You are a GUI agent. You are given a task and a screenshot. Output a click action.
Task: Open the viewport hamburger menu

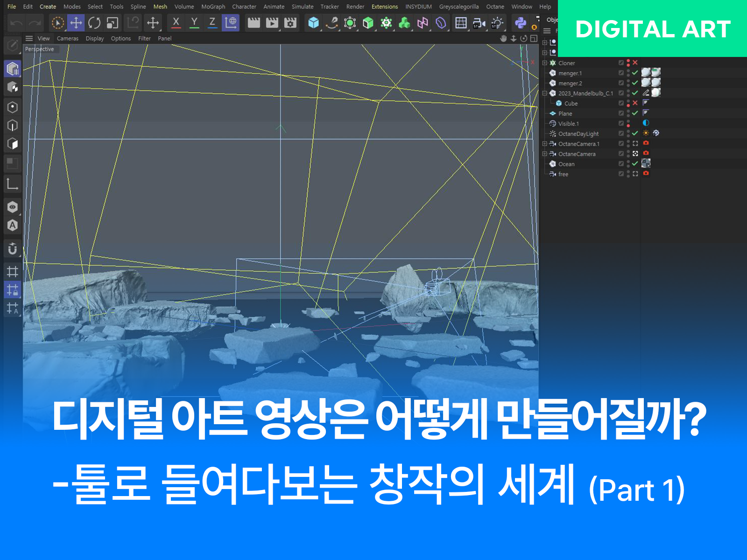(29, 38)
